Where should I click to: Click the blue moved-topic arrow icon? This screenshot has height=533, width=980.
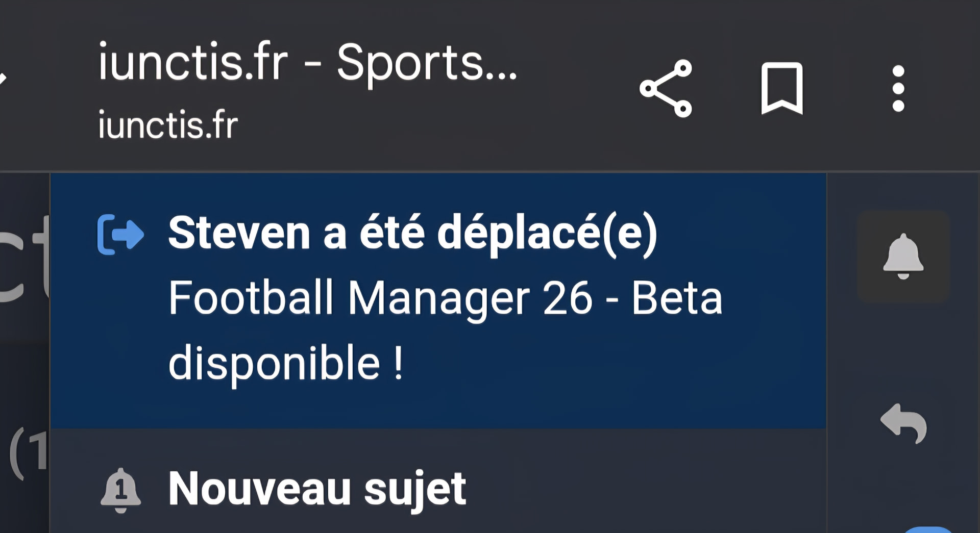point(121,234)
